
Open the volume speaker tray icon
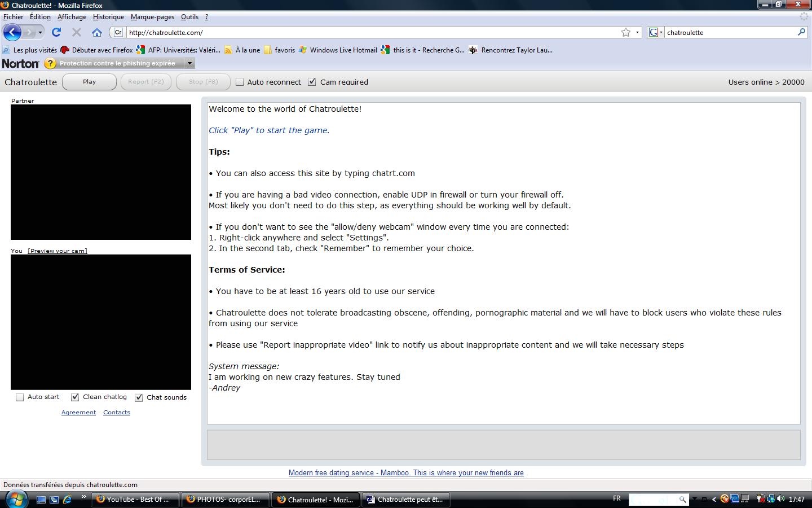coord(780,499)
